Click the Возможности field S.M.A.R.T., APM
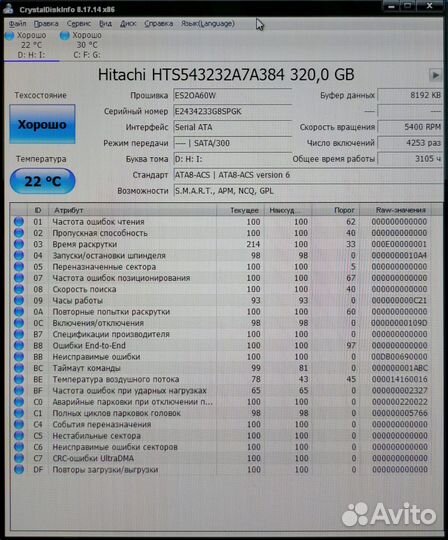 click(308, 191)
